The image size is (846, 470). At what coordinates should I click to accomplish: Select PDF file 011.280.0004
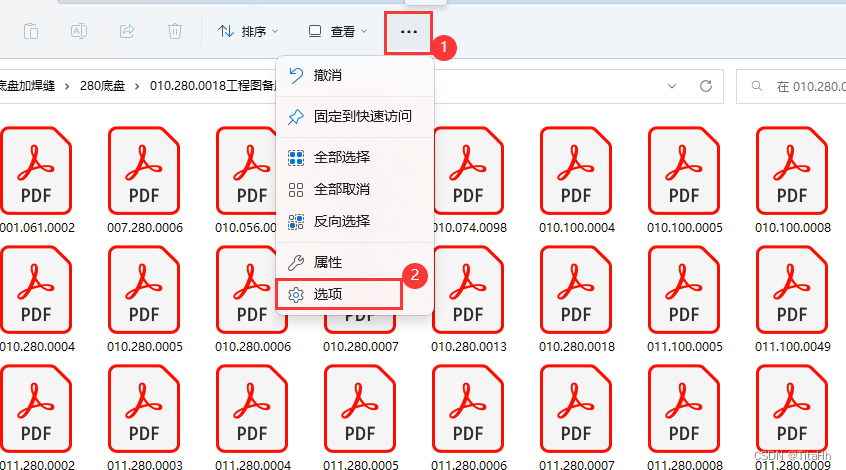point(252,417)
